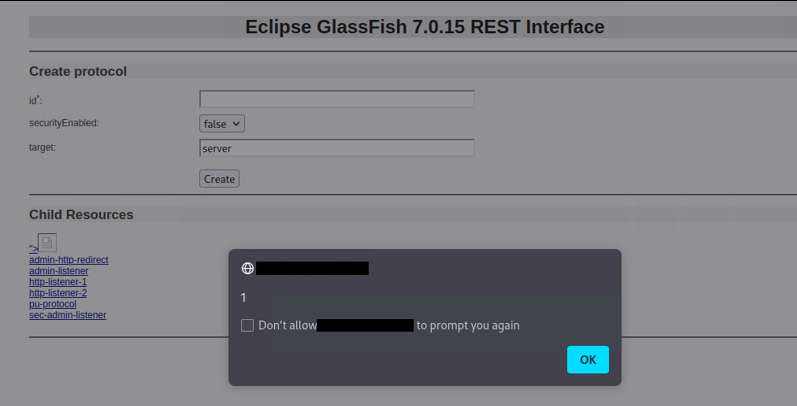
Task: Click the "Child Resources" section heading
Action: [81, 214]
